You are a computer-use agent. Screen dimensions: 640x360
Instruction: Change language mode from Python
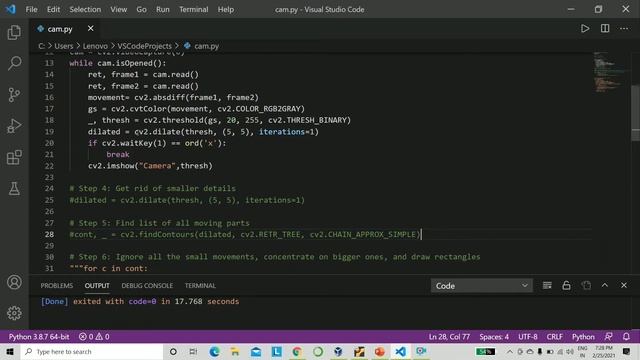pos(583,337)
